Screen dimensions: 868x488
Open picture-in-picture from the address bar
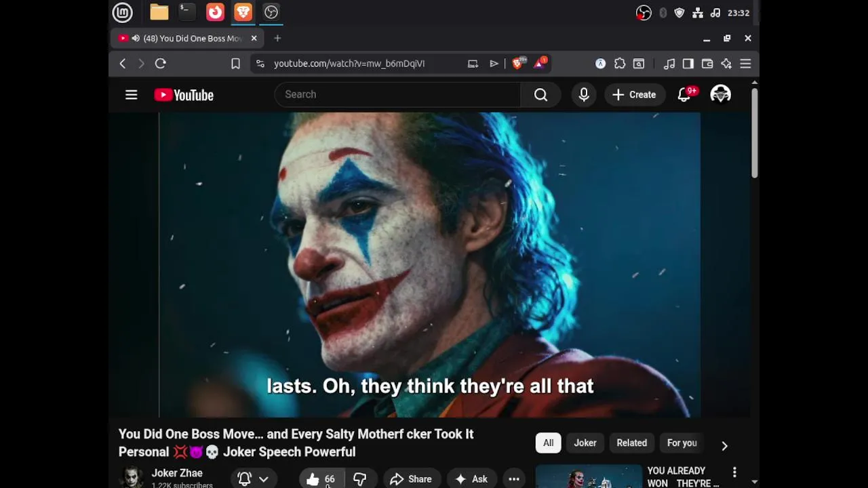pyautogui.click(x=473, y=64)
